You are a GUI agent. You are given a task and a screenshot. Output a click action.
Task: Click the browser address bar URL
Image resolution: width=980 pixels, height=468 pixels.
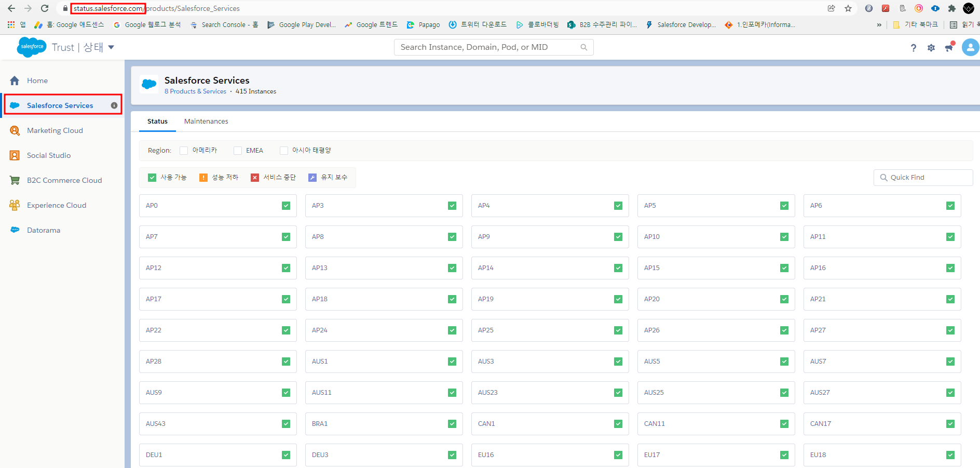[x=156, y=8]
